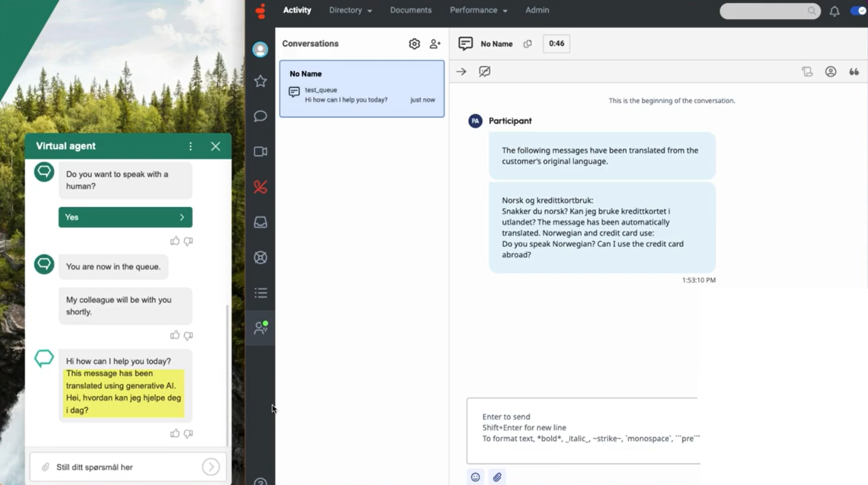Open Favorites star in sidebar

260,82
